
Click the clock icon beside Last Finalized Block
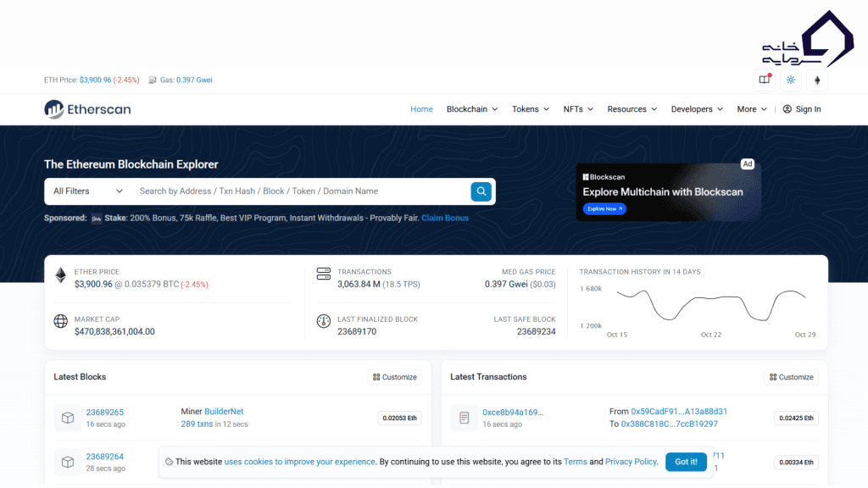pos(323,321)
